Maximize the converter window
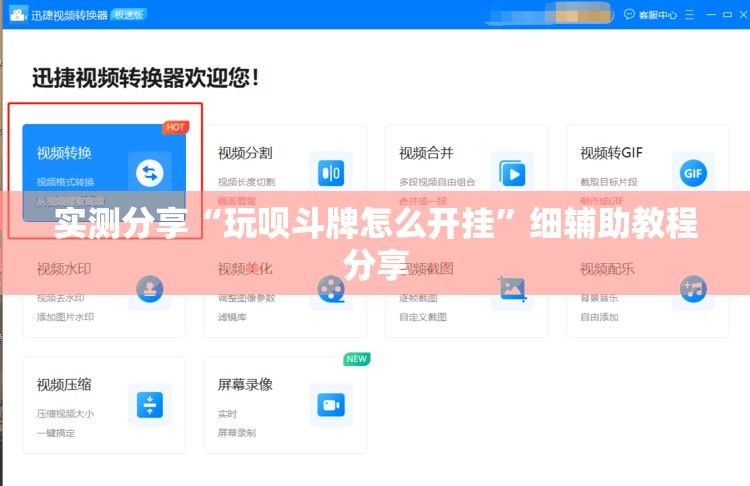 pyautogui.click(x=728, y=15)
